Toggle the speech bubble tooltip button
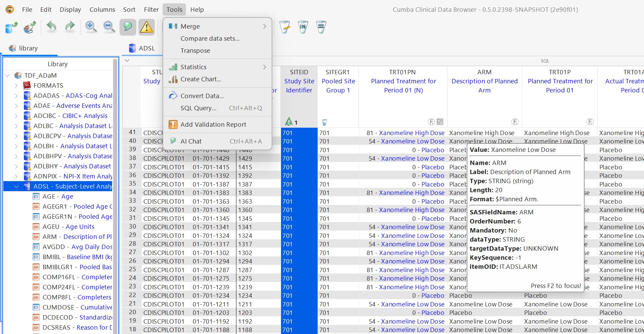Viewport: 644px width, 334px height. (x=128, y=27)
